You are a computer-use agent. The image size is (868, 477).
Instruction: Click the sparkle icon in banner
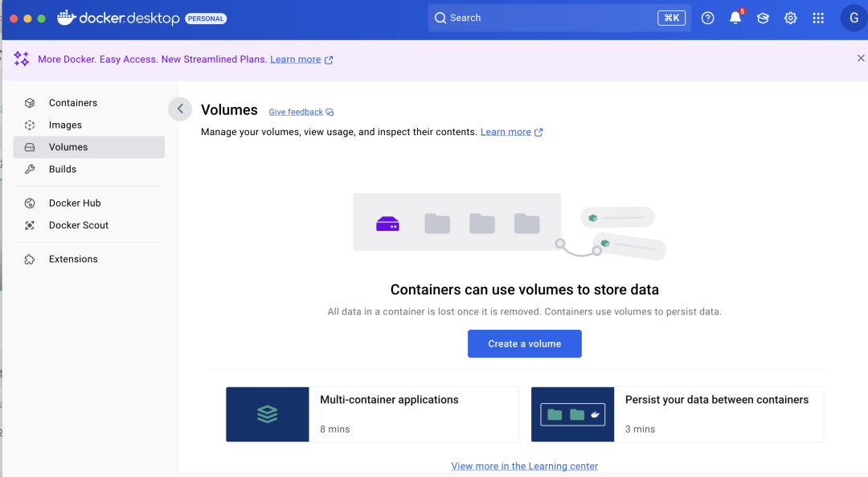[22, 59]
